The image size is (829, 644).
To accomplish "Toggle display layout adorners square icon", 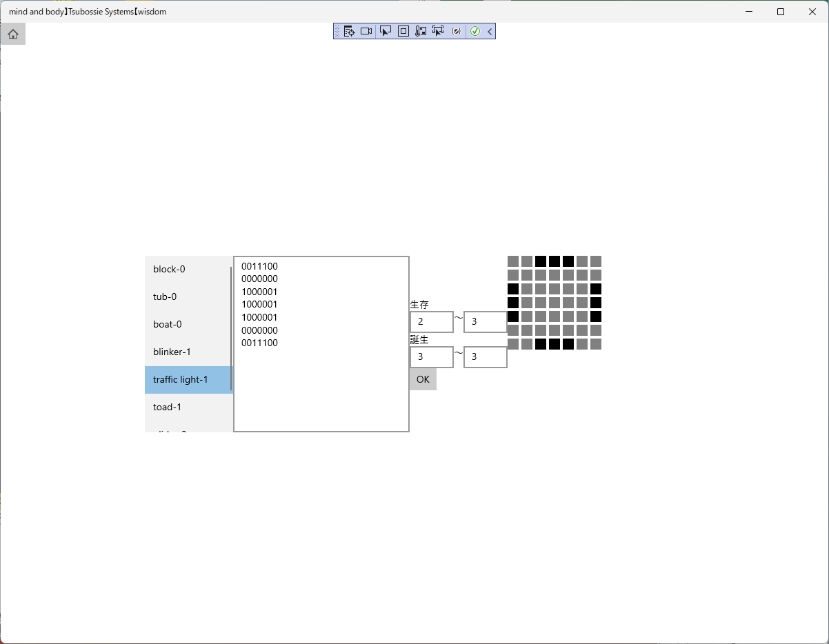I will (403, 31).
